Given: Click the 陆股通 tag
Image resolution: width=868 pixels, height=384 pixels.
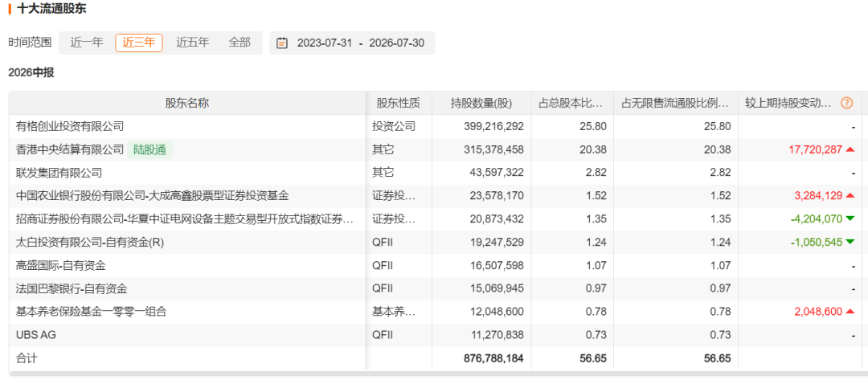Looking at the screenshot, I should pos(150,149).
